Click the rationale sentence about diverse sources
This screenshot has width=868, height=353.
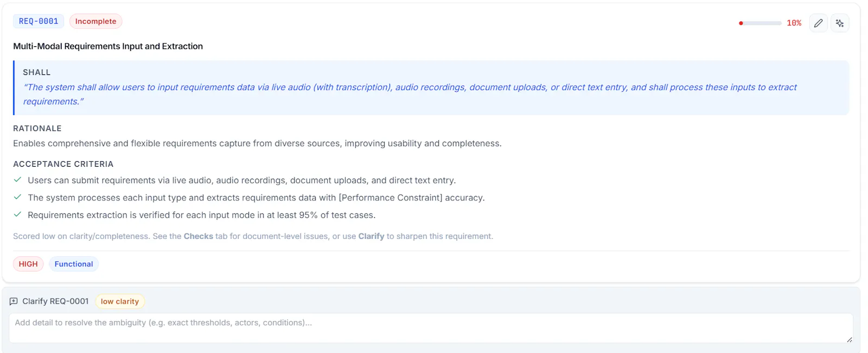click(x=257, y=143)
